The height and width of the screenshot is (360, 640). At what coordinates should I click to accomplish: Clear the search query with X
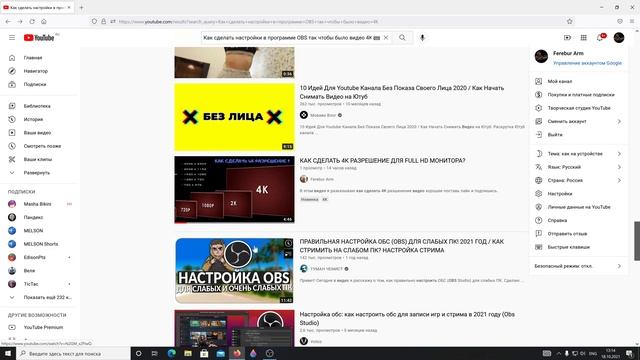point(386,38)
